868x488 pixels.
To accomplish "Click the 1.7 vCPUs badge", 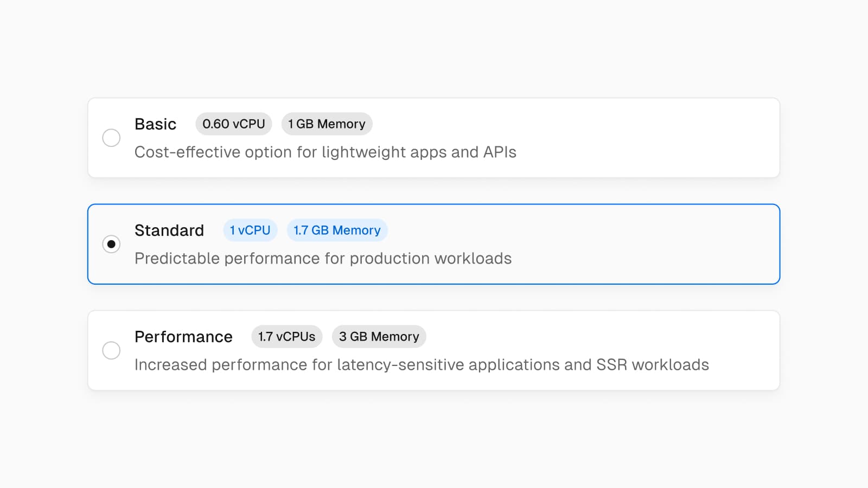I will [x=286, y=337].
